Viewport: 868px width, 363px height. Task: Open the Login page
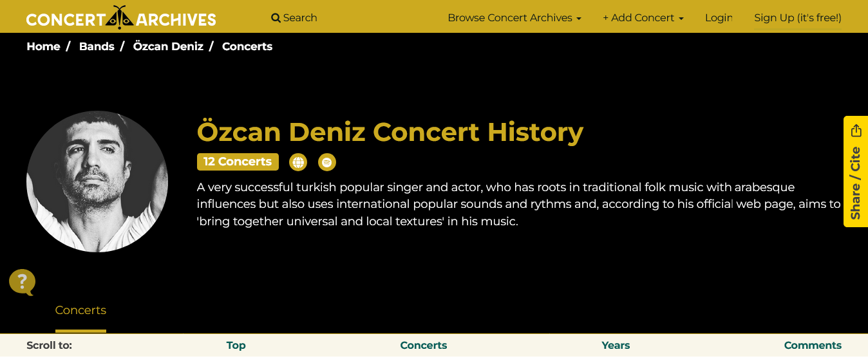tap(719, 17)
